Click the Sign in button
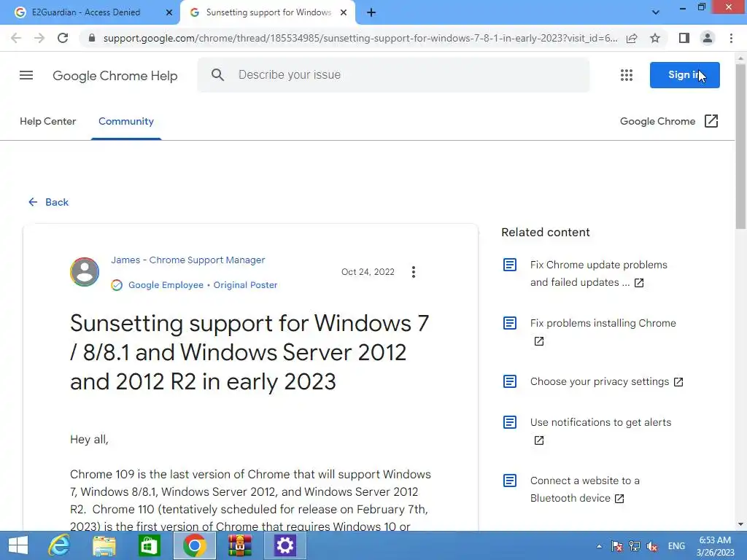Screen dimensions: 747x560 [x=684, y=75]
